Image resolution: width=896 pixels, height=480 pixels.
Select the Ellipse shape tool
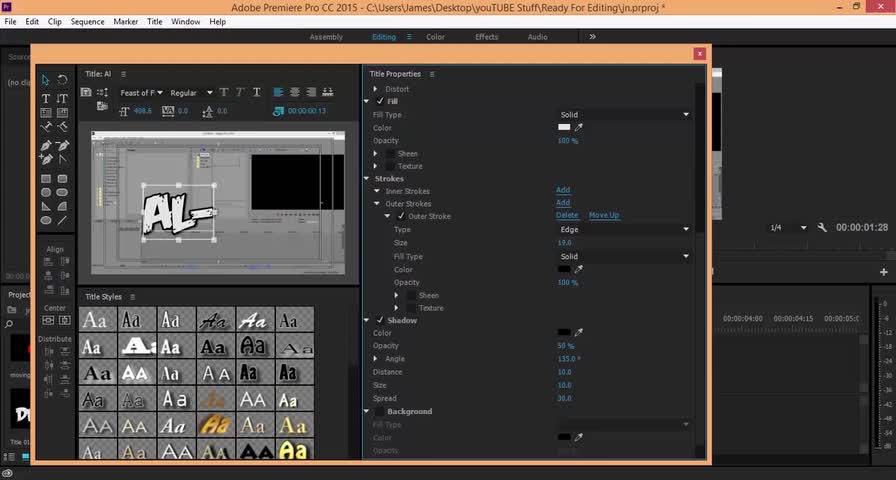coord(46,220)
